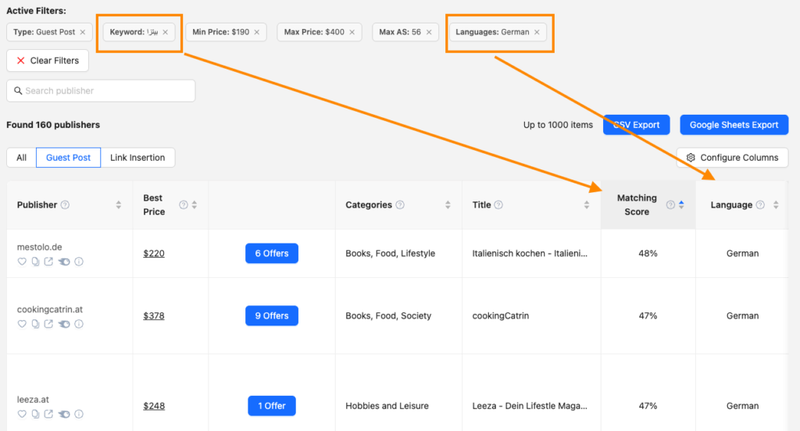
Task: Copy the cookingcatrin.at domain using copy icon
Action: click(x=36, y=324)
